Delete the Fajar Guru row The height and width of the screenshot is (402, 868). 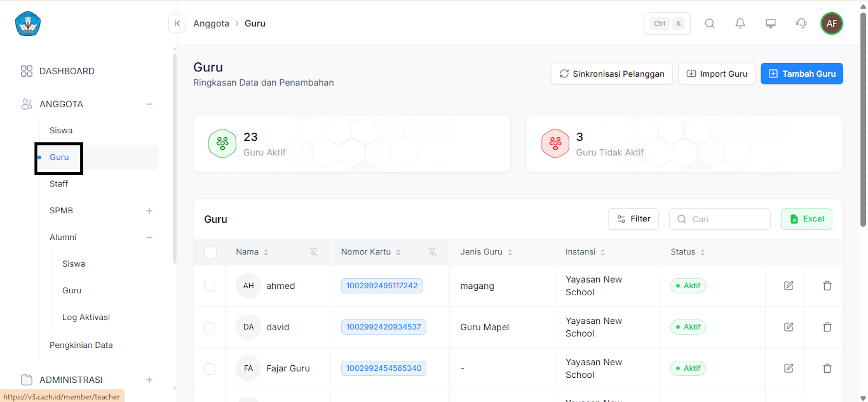[827, 368]
